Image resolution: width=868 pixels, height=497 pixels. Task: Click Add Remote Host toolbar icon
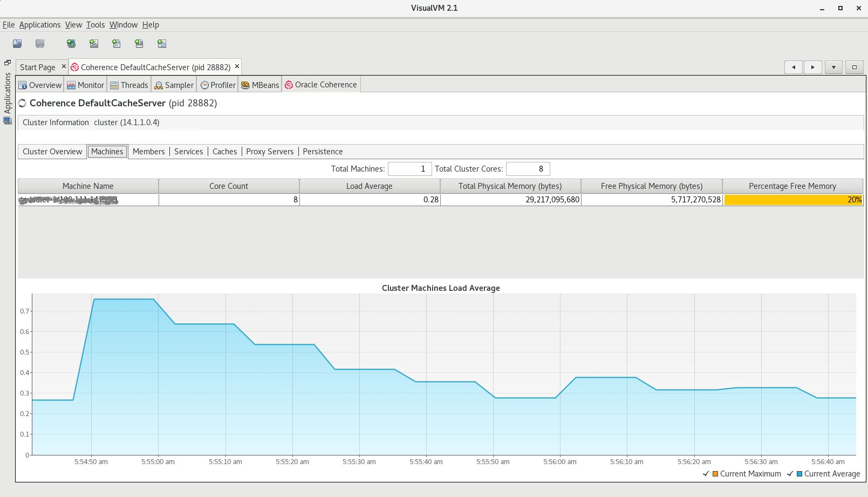click(71, 44)
